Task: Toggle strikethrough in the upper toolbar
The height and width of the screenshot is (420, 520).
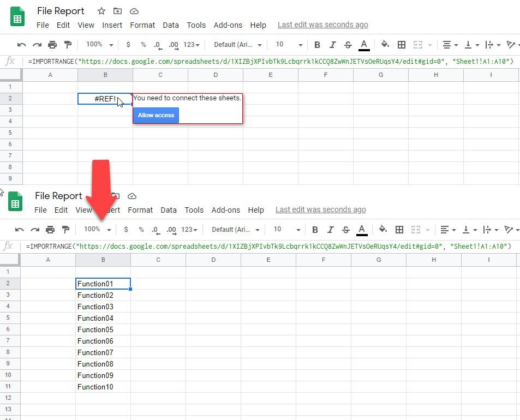Action: coord(348,45)
